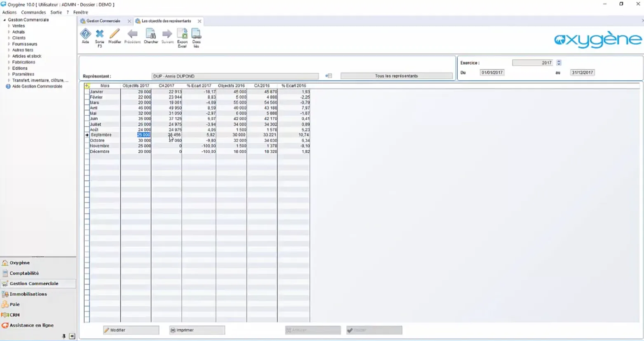644x341 pixels.
Task: Expand the Fournisseurs tree node
Action: pos(9,44)
